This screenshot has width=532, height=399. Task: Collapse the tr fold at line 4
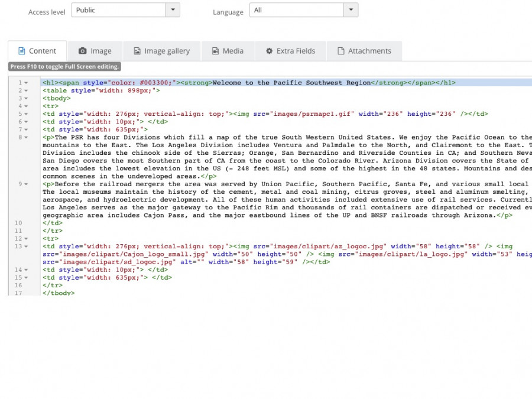tap(26, 106)
